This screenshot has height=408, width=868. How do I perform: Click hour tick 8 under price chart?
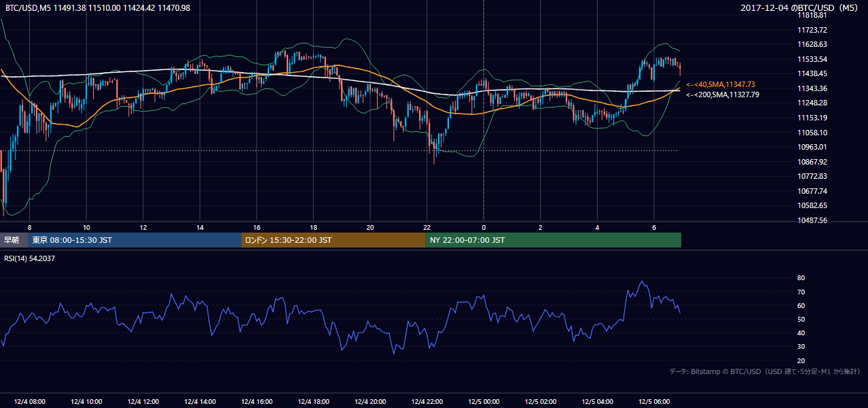tap(29, 227)
